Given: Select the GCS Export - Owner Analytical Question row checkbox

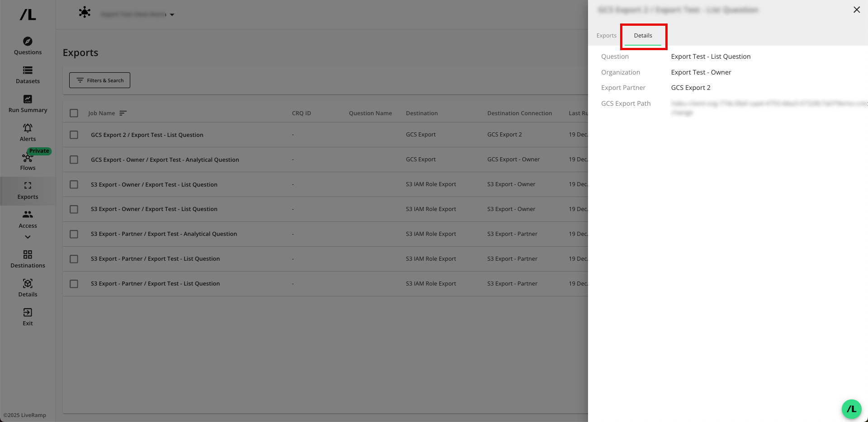Looking at the screenshot, I should (x=74, y=159).
